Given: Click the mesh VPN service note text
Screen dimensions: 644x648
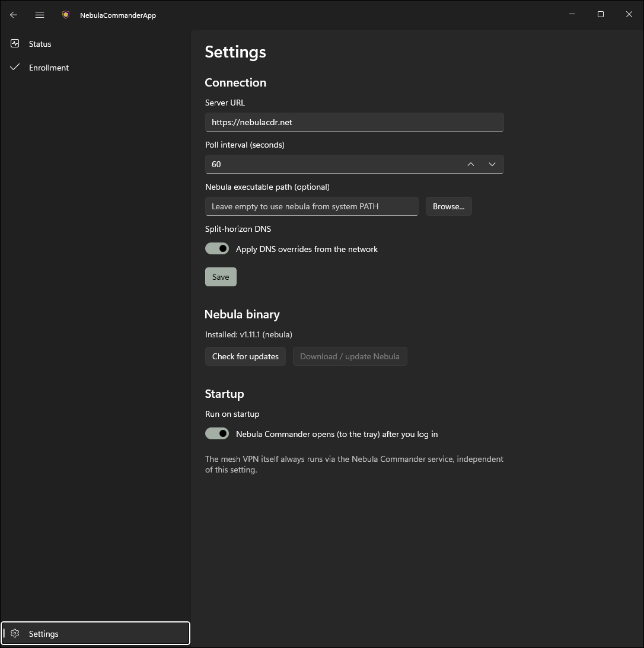Looking at the screenshot, I should (x=354, y=464).
